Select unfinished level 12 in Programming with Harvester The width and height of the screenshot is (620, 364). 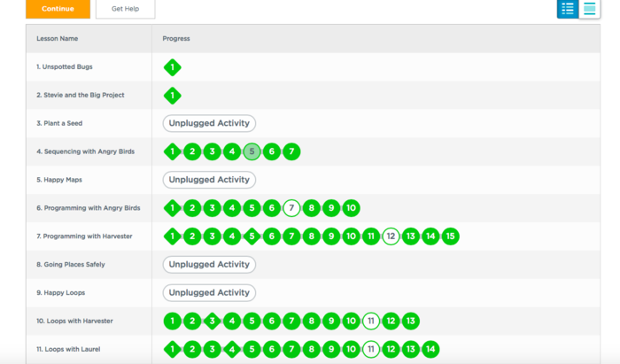coord(391,236)
